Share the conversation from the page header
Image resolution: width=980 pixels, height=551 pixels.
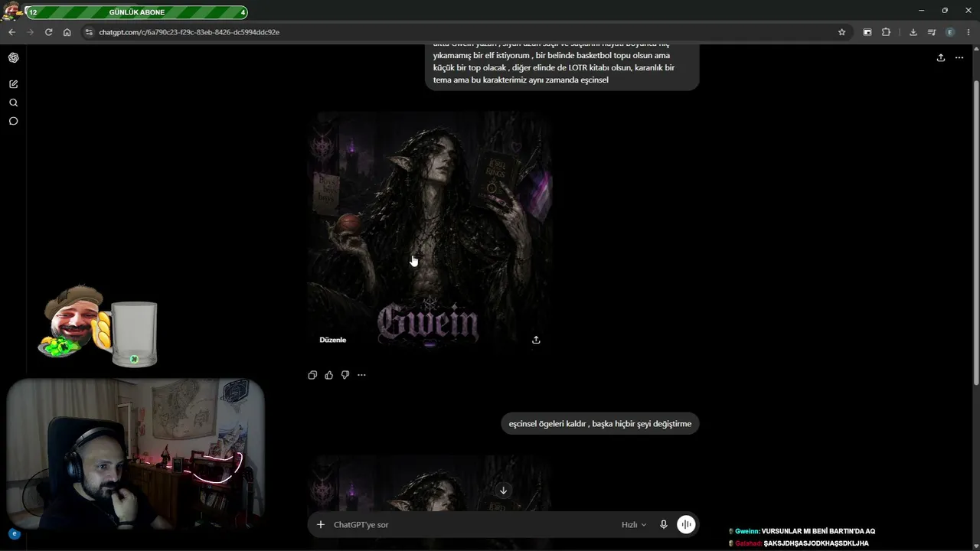(941, 58)
